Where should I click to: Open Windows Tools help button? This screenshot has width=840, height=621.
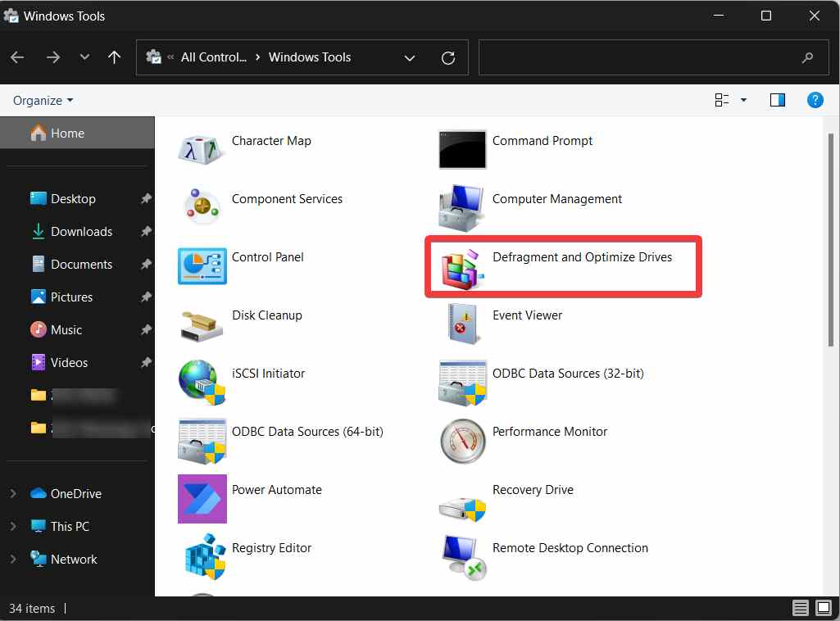click(x=815, y=100)
